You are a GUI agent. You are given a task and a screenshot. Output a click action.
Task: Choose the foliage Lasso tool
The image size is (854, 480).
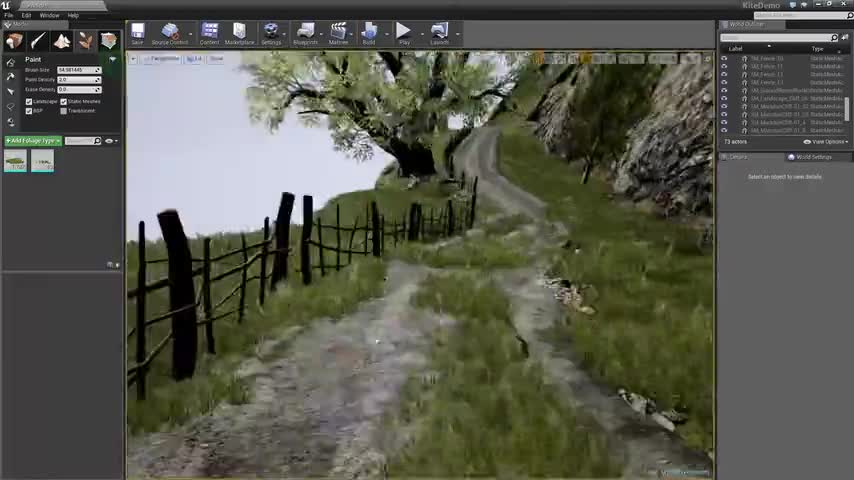click(x=10, y=107)
